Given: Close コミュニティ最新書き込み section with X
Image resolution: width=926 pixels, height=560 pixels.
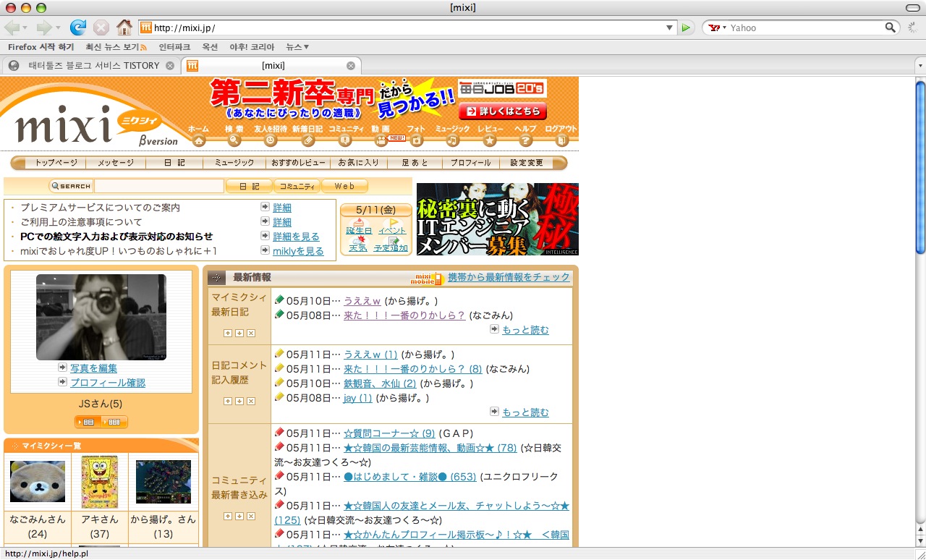Looking at the screenshot, I should click(251, 516).
